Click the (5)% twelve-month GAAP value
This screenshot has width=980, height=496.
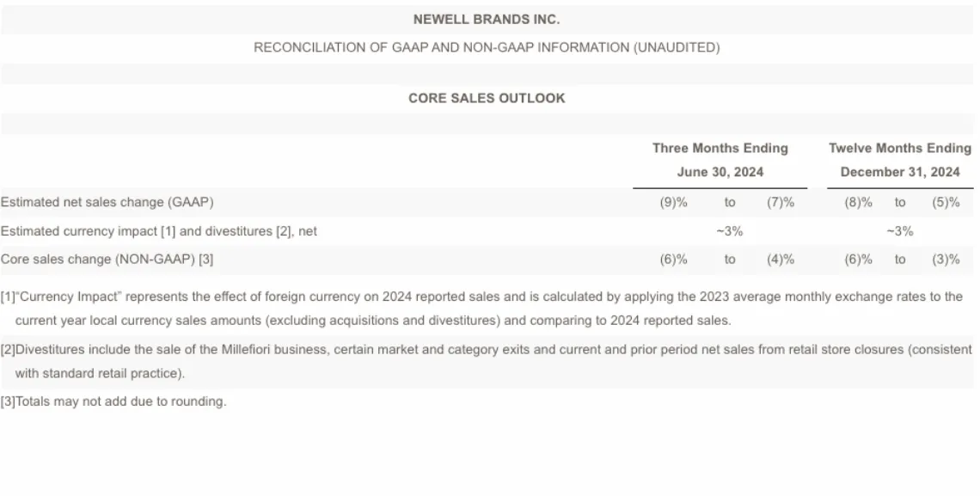point(946,202)
